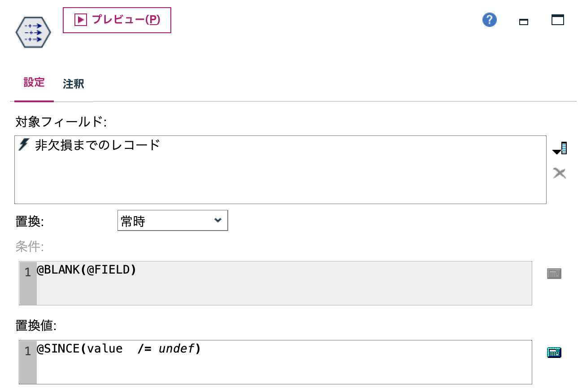Click the Filler node hexagon icon

click(x=33, y=31)
